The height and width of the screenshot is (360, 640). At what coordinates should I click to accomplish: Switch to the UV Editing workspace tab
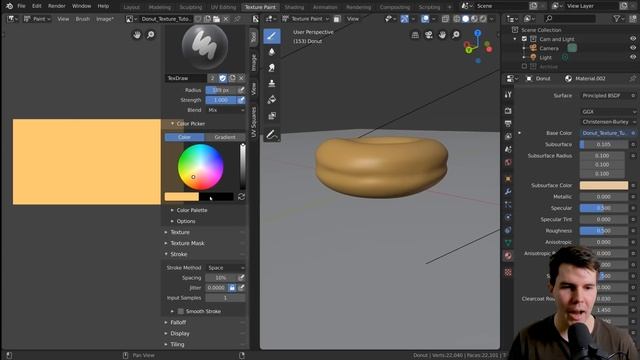point(223,7)
